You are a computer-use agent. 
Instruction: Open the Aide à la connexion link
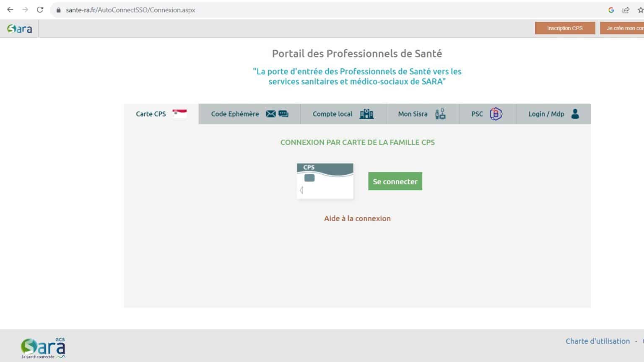coord(357,218)
